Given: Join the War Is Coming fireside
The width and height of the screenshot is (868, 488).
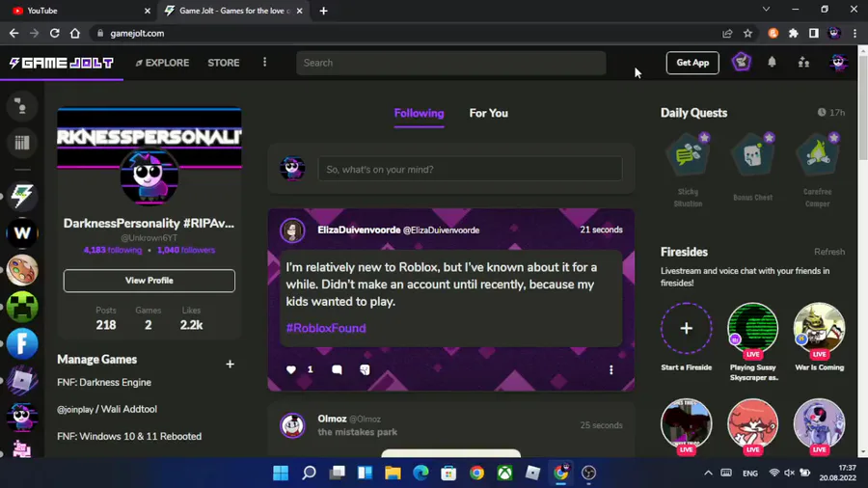Looking at the screenshot, I should pos(819,330).
